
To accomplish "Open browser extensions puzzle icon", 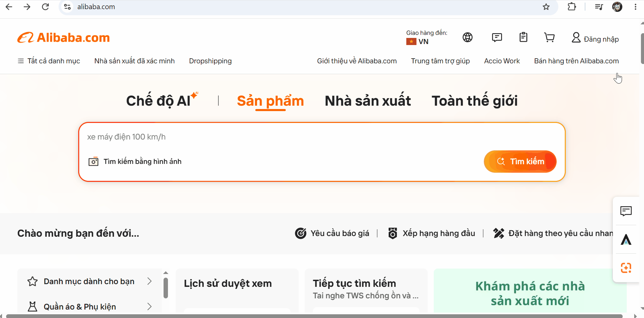I will (572, 7).
